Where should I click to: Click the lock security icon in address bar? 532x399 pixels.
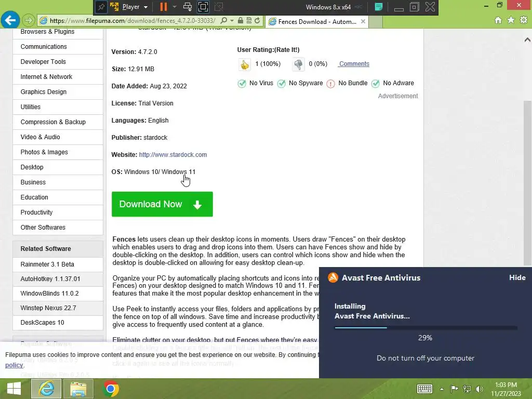click(240, 21)
